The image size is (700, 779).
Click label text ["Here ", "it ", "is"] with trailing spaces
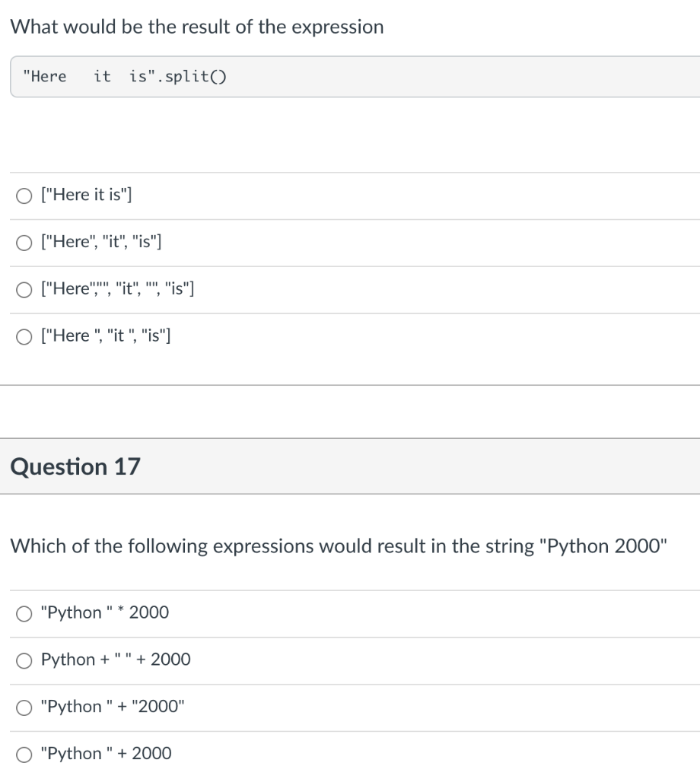pyautogui.click(x=106, y=336)
